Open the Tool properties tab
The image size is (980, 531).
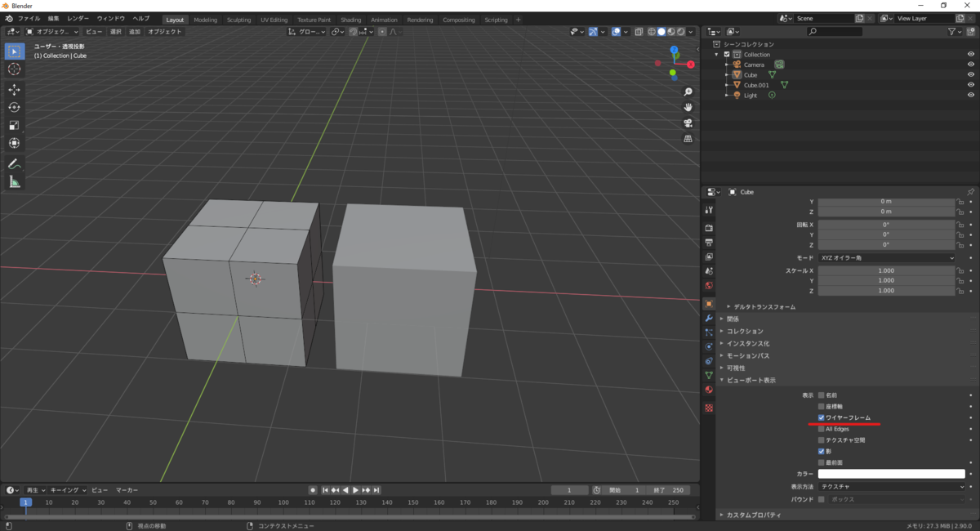pos(709,210)
